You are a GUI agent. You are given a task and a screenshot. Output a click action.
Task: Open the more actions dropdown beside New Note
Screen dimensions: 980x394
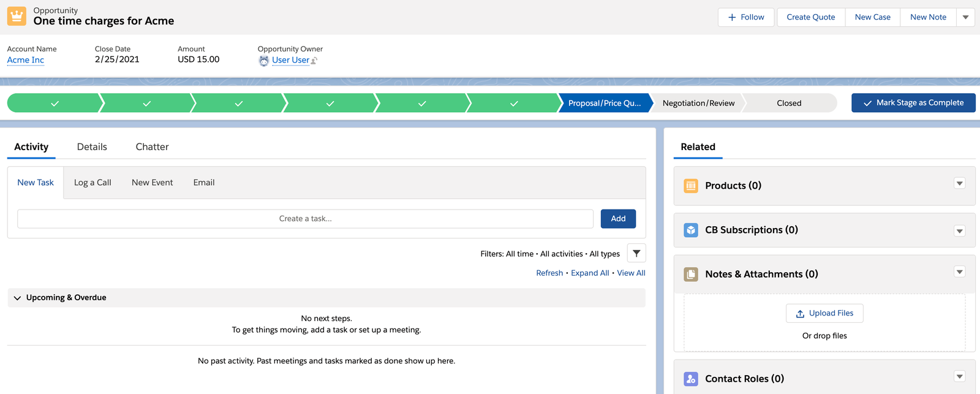[x=965, y=17]
